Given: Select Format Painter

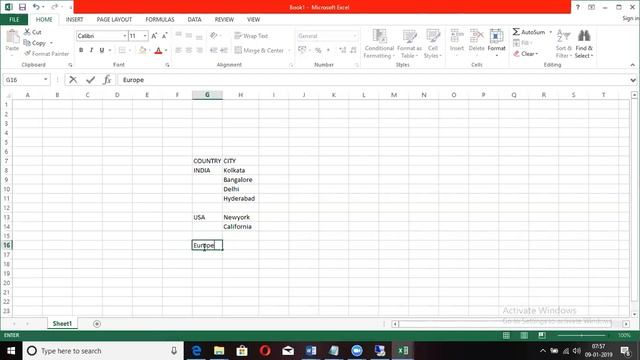Looking at the screenshot, I should click(47, 53).
